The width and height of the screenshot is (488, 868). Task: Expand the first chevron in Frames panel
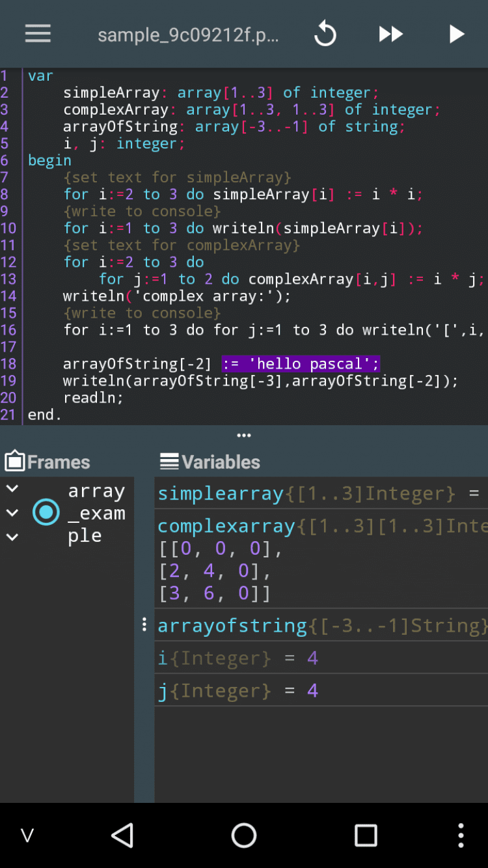coord(12,488)
